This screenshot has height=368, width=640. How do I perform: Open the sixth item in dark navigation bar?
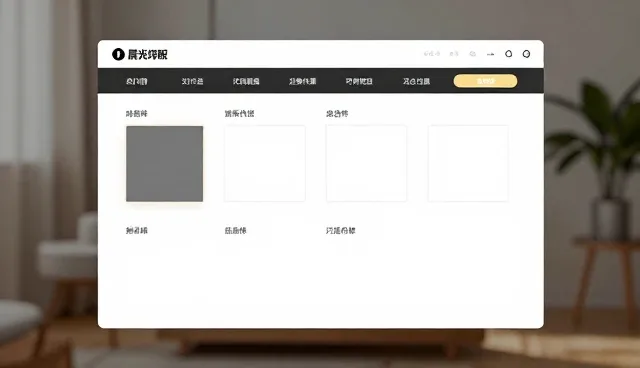pos(416,81)
